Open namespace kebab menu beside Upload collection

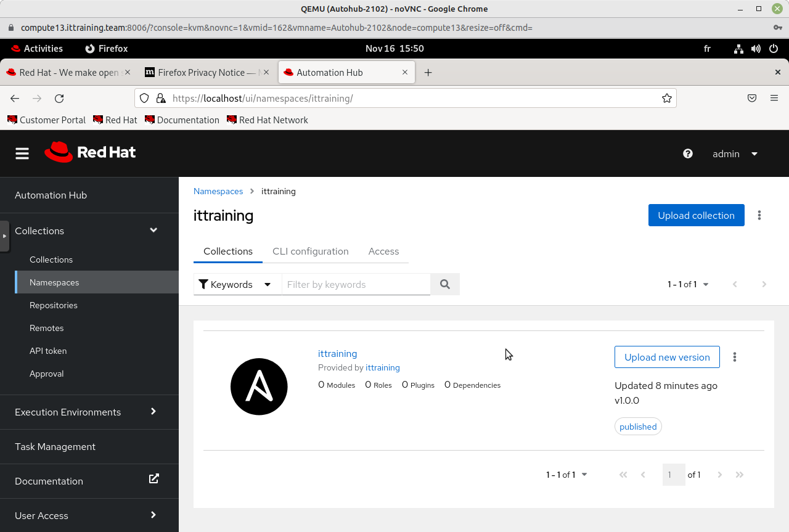[x=759, y=215]
